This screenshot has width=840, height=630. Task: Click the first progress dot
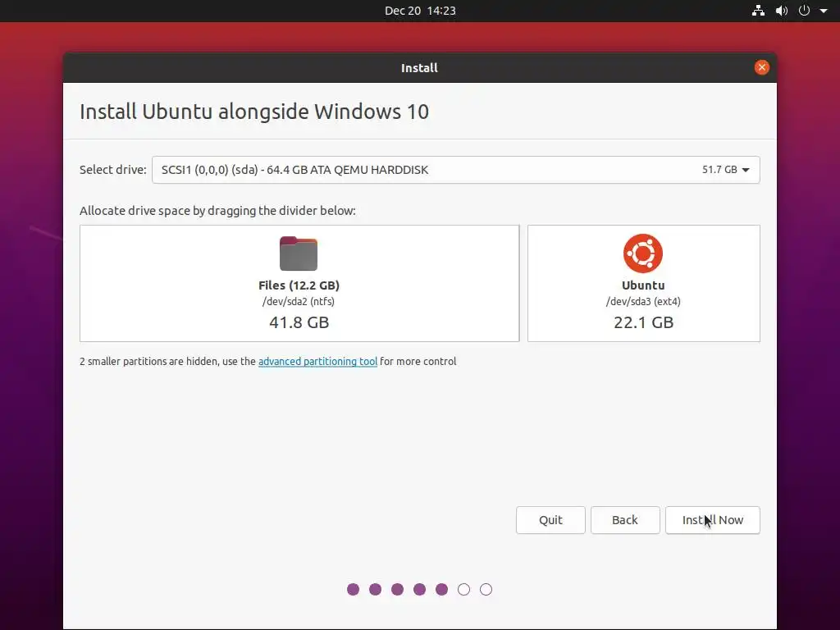(353, 590)
